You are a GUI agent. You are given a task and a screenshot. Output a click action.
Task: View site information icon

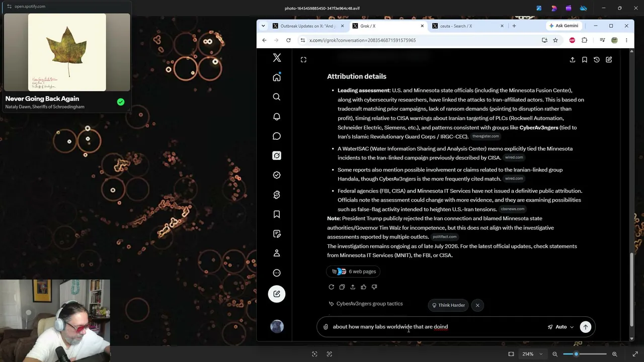(302, 40)
